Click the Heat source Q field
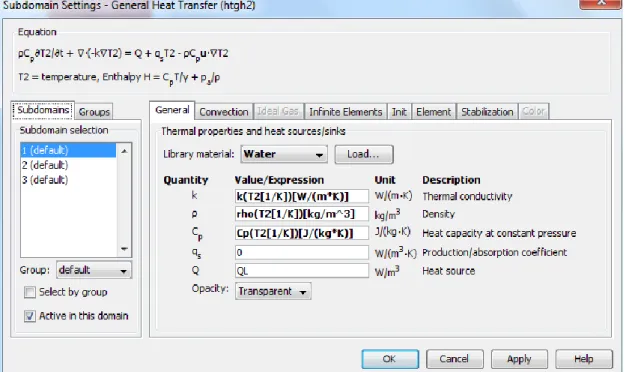Viewport: 626px width, 372px height. 301,271
